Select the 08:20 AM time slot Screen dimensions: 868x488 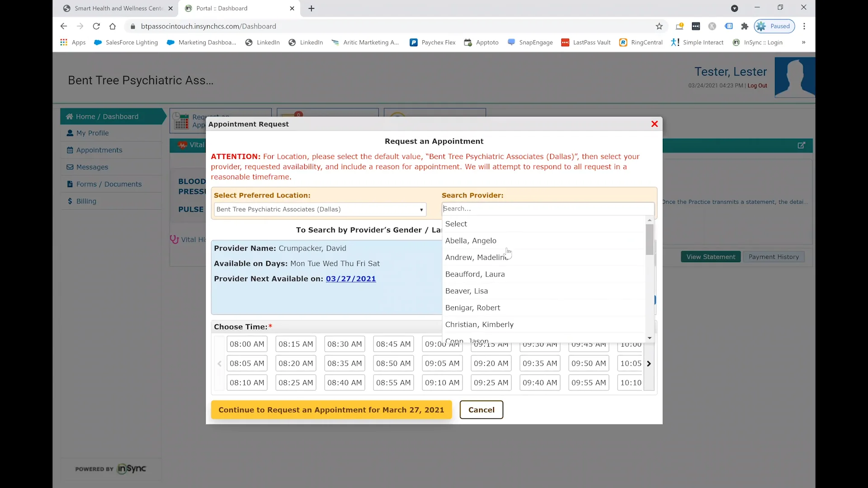[x=296, y=363]
